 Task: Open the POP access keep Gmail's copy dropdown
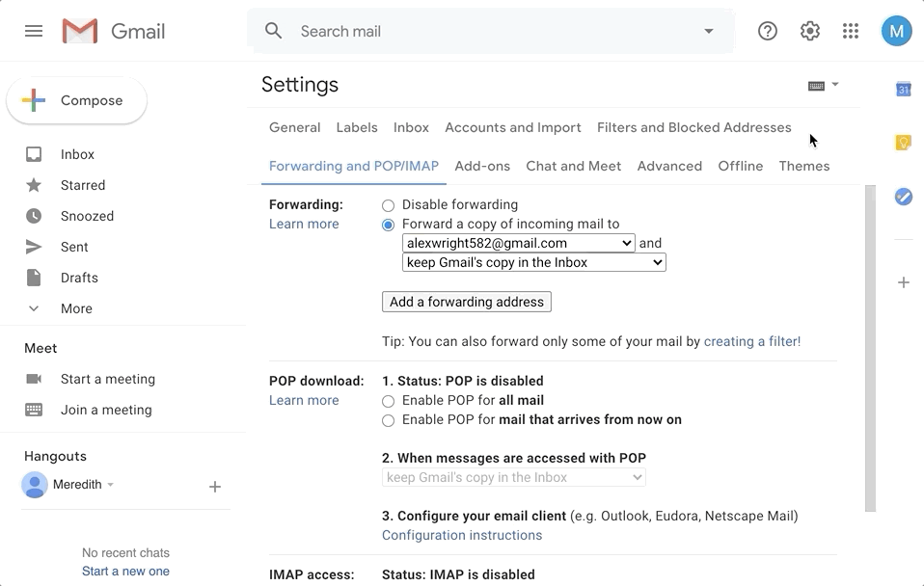click(x=514, y=477)
